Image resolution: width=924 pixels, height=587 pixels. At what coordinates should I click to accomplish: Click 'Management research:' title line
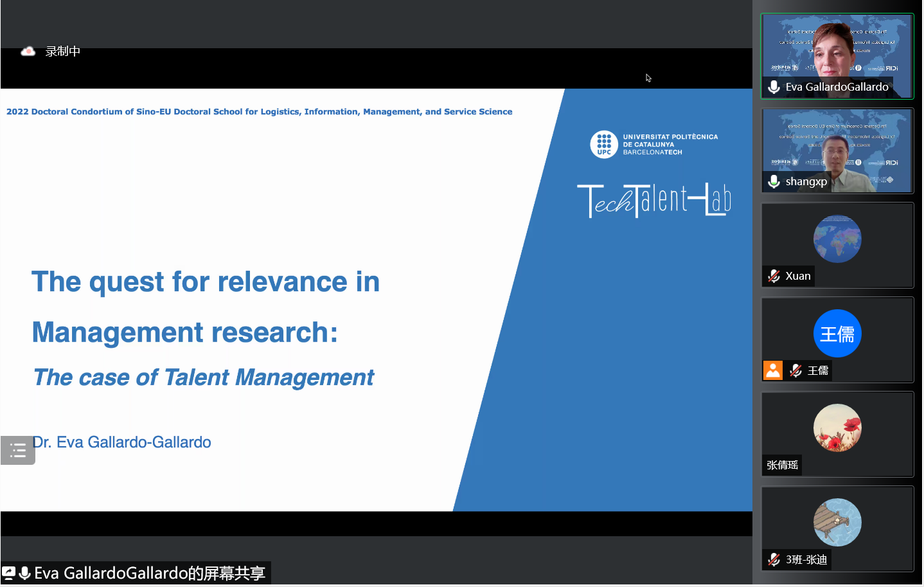[185, 332]
